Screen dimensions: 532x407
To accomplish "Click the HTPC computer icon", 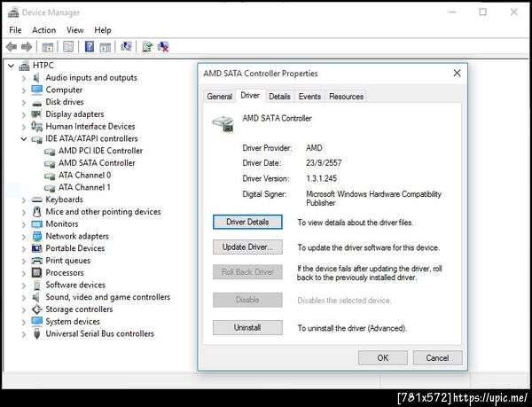I will pos(24,66).
